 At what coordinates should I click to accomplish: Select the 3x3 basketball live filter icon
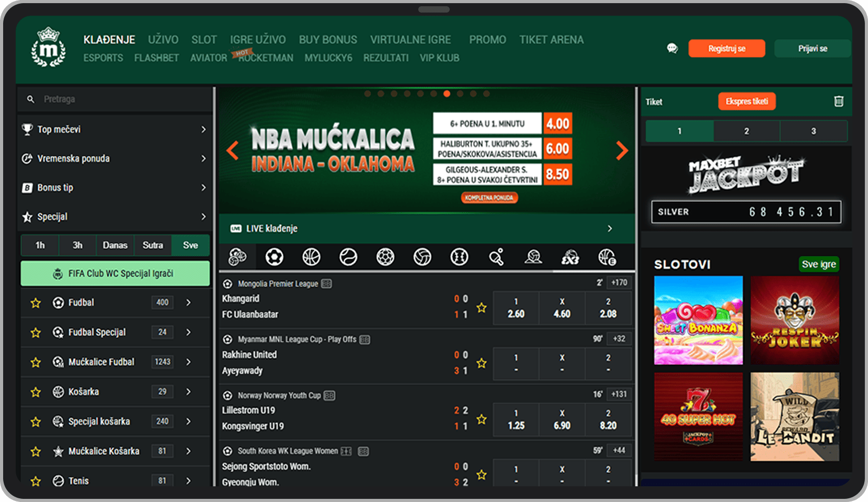(x=570, y=257)
